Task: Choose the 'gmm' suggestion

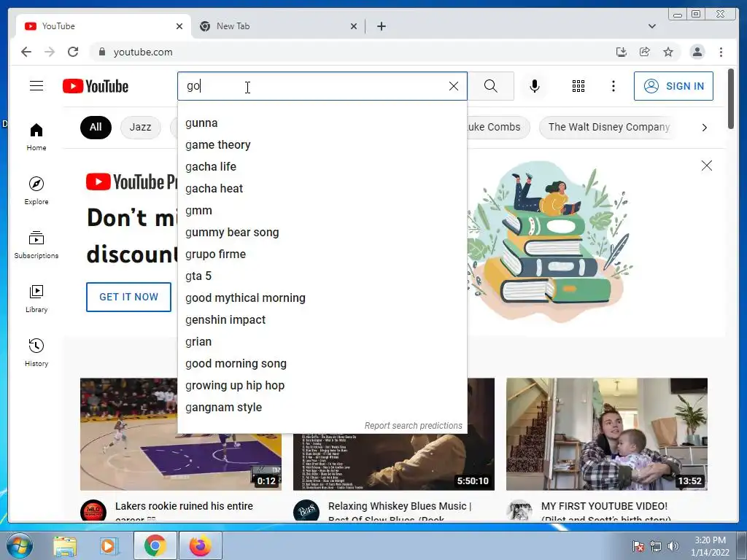Action: point(322,211)
